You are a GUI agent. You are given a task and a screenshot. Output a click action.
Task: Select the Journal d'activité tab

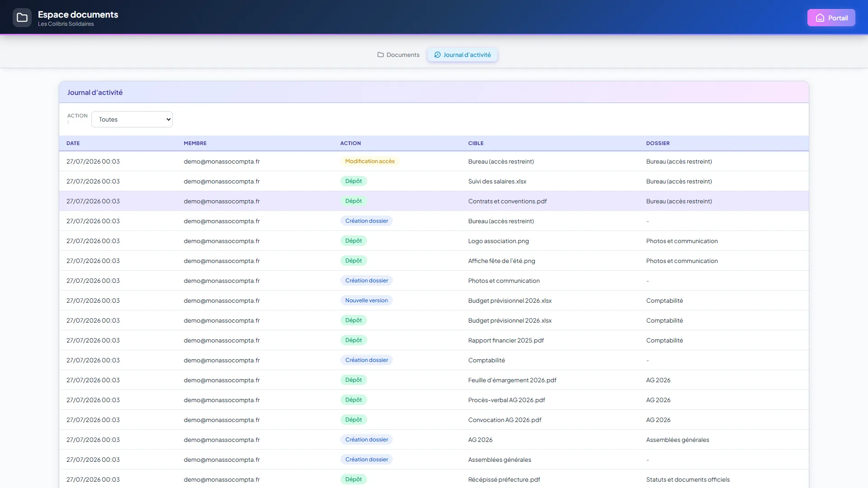[462, 55]
